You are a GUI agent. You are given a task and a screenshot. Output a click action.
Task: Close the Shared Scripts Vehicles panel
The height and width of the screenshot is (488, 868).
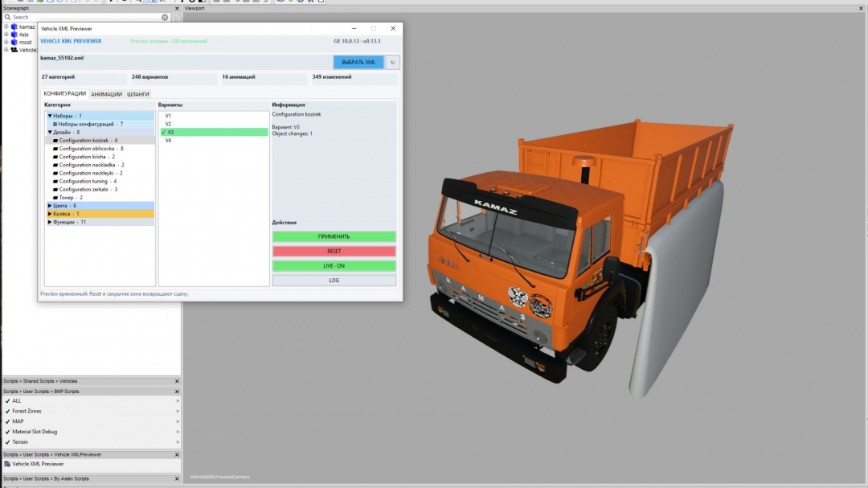click(x=177, y=381)
